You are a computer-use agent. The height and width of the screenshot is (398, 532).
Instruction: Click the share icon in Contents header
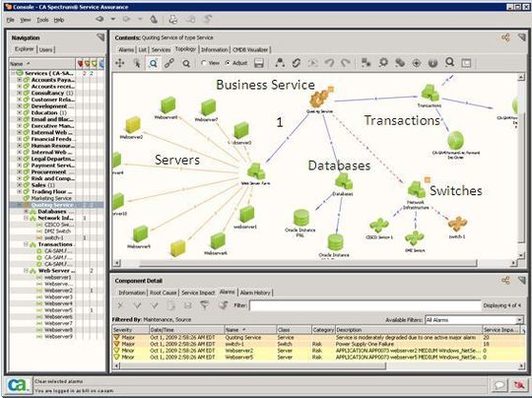point(505,37)
